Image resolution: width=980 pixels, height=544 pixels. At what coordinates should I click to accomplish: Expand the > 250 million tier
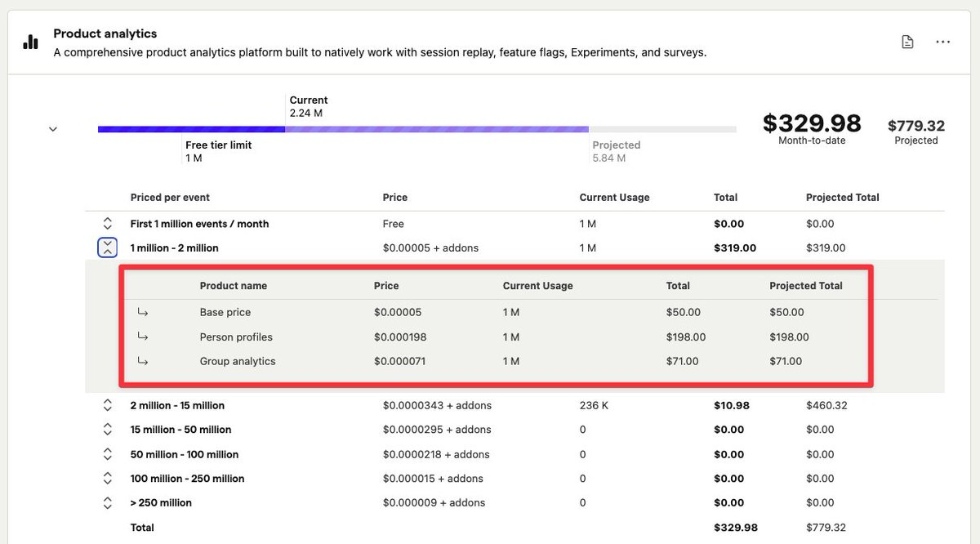[107, 503]
